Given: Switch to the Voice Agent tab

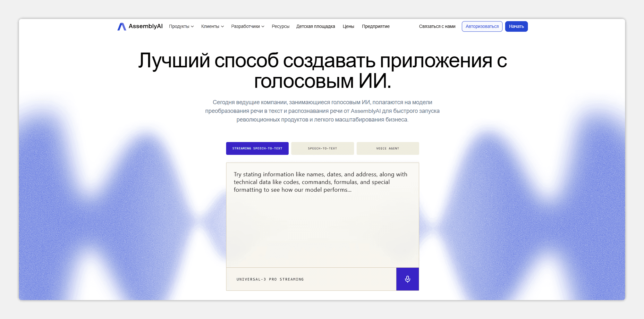Looking at the screenshot, I should pos(388,148).
